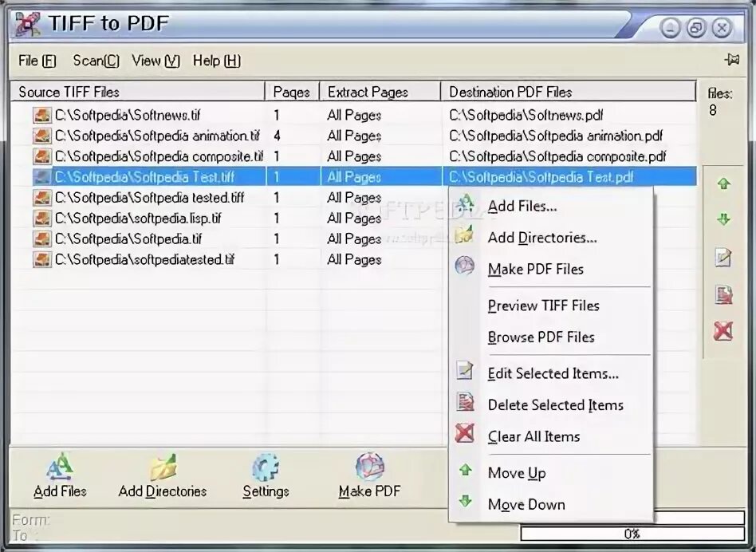Click the green move-up arrow in right sidebar
Image resolution: width=756 pixels, height=552 pixels.
pyautogui.click(x=723, y=183)
